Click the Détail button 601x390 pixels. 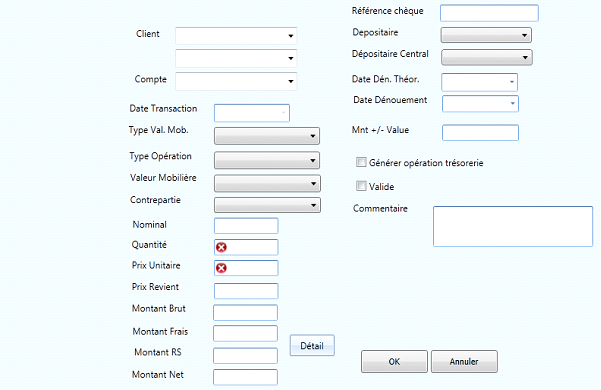tap(312, 345)
